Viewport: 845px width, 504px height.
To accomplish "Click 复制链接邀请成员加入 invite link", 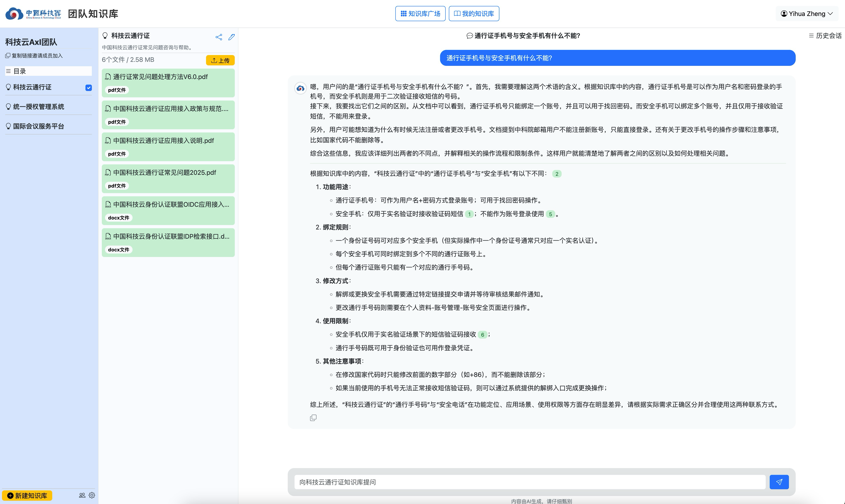I will point(34,55).
